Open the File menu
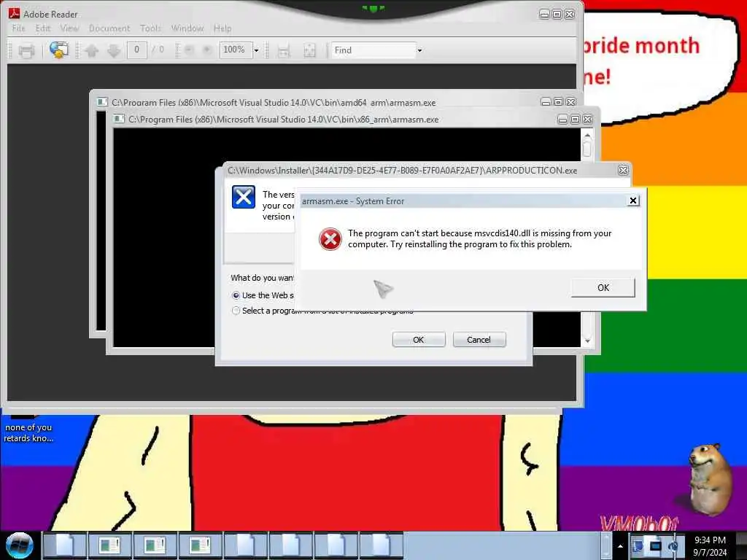The width and height of the screenshot is (747, 560). click(18, 28)
